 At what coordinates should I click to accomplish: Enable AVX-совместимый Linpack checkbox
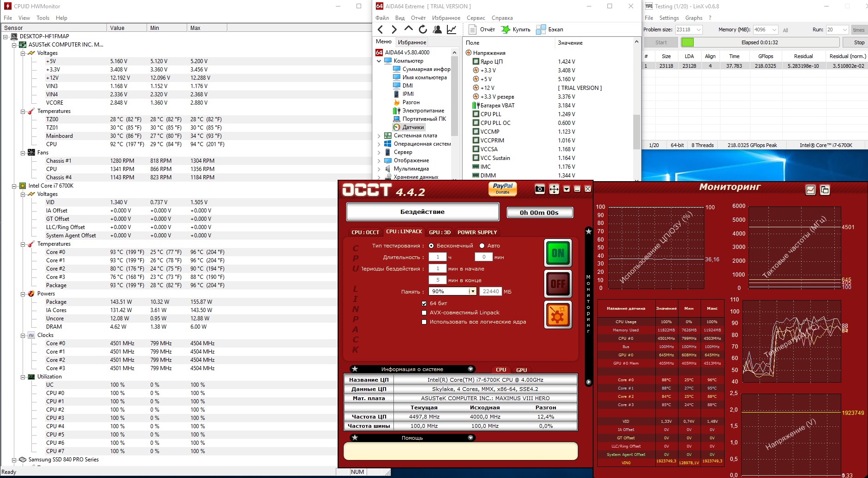coord(424,313)
